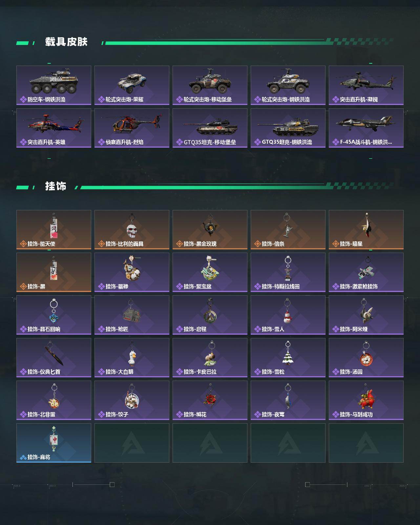
Task: Select the 突击直升机-英雄 helicopter skin
Action: (x=54, y=128)
